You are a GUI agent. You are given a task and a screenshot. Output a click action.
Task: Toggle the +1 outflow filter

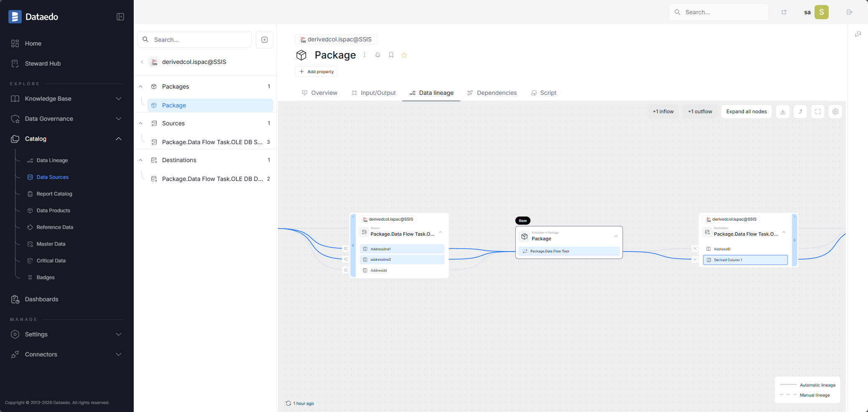(x=700, y=112)
